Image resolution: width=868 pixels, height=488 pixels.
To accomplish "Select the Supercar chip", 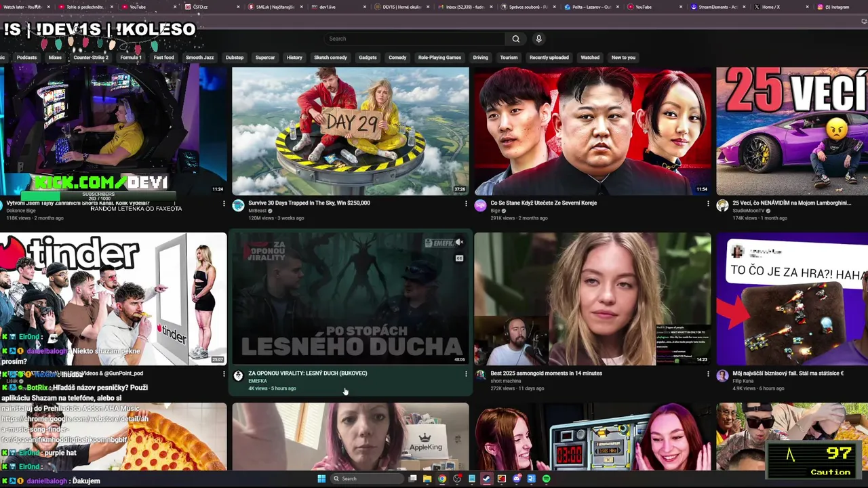I will pos(265,58).
